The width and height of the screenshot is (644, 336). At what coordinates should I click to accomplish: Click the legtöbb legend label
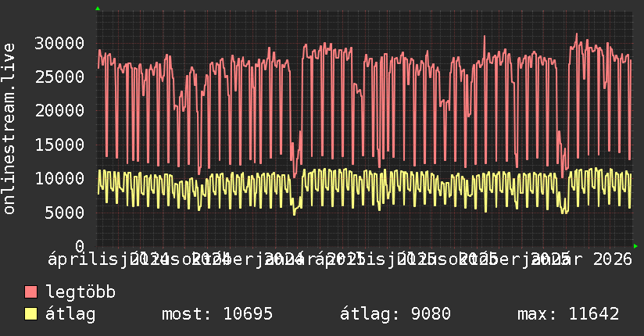point(80,292)
